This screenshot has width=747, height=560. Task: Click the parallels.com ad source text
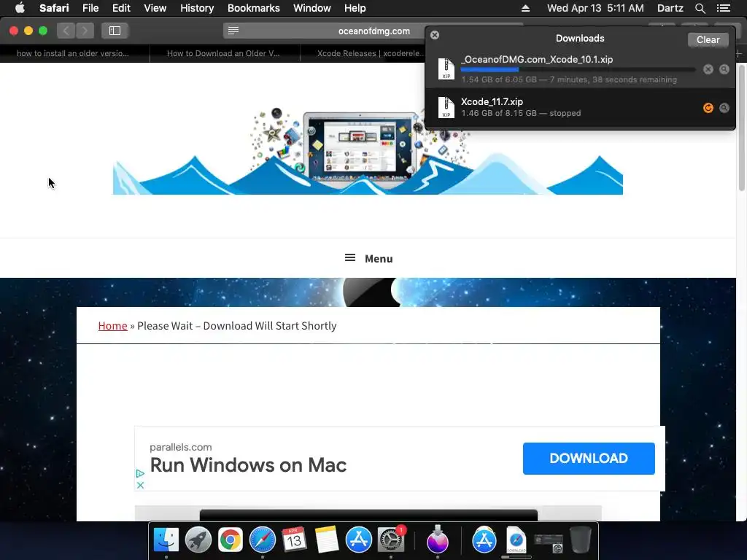point(181,447)
